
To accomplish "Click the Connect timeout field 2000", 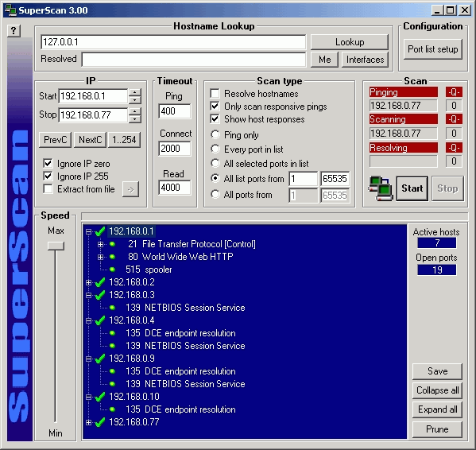I will point(175,149).
